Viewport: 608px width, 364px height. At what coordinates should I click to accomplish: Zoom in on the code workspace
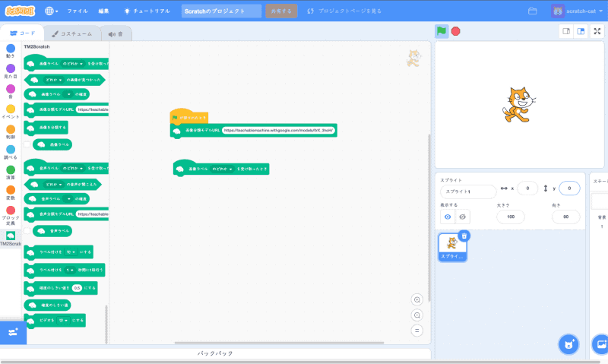coord(416,299)
